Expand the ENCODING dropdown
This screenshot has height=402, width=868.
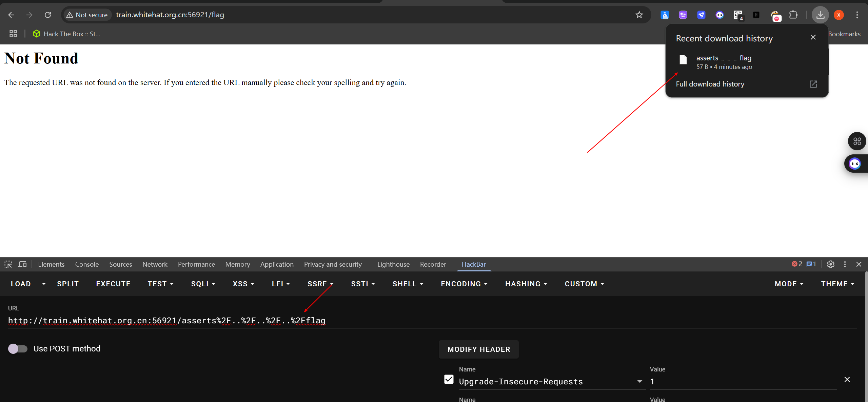tap(464, 284)
